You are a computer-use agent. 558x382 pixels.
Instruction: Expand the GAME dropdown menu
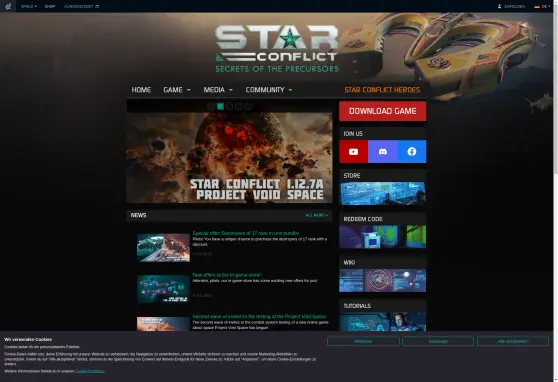pos(177,90)
